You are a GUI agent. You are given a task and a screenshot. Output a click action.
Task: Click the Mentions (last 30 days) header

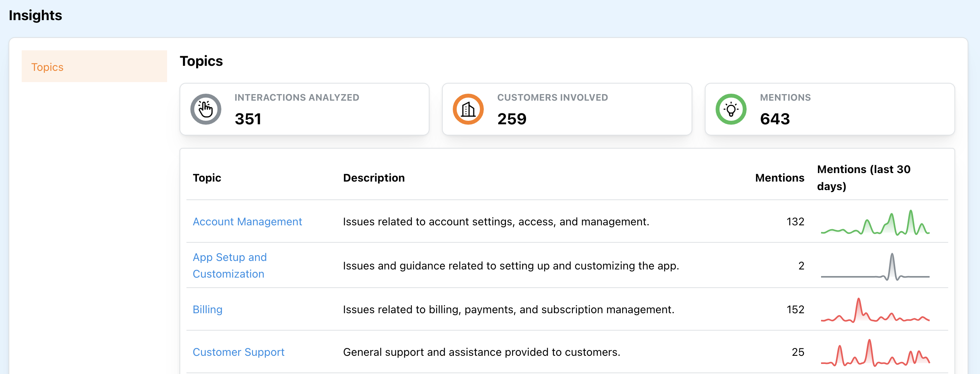point(864,178)
